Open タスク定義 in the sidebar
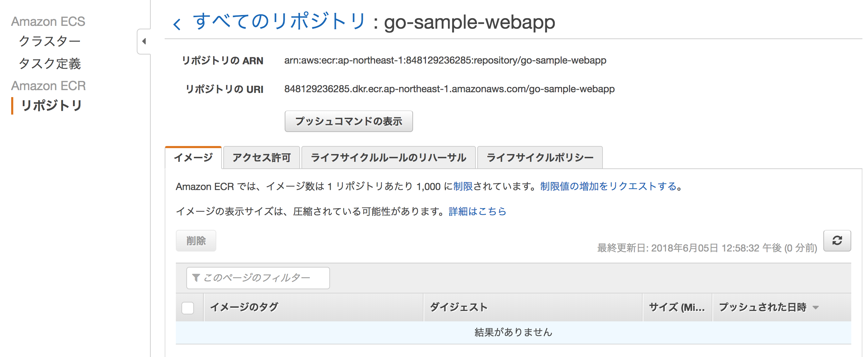868x357 pixels. pyautogui.click(x=50, y=64)
